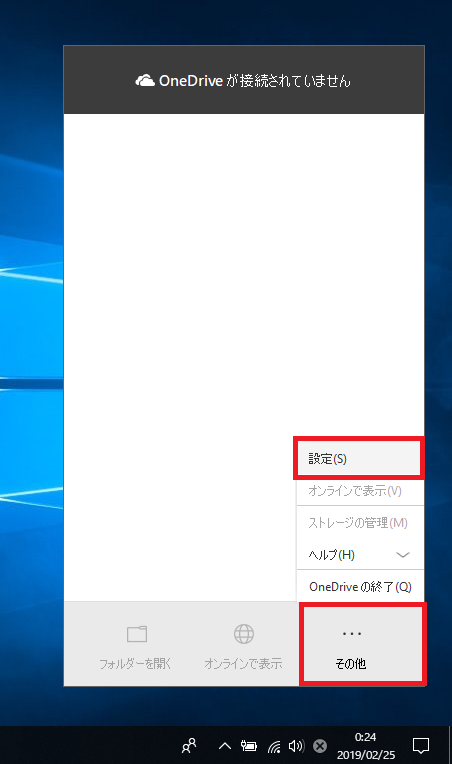Select オンラインで表示(V) in the popup menu
Screen dimensions: 452x764
coord(360,491)
